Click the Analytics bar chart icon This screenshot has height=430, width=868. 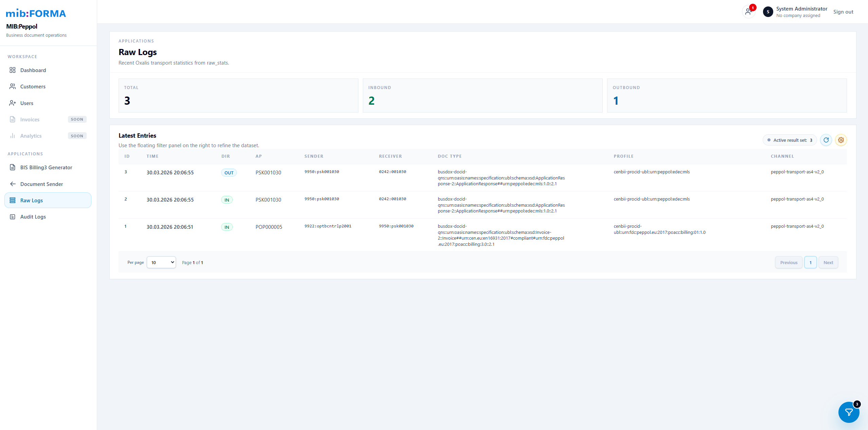click(x=13, y=136)
